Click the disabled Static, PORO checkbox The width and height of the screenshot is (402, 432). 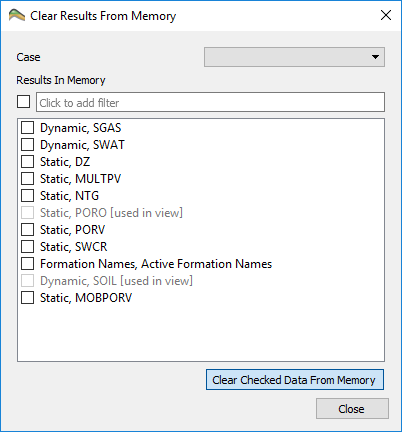[27, 213]
